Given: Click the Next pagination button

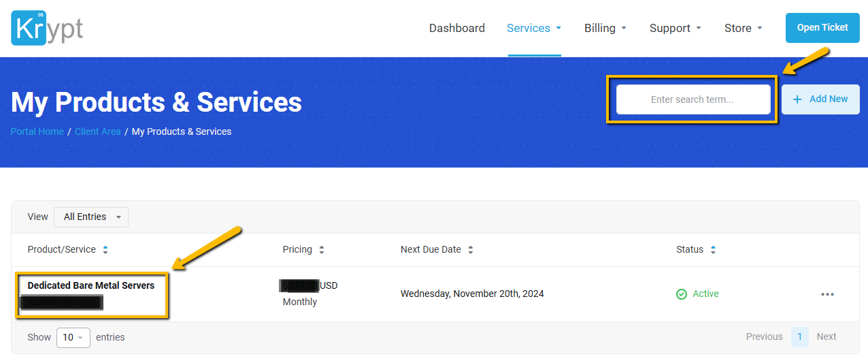Looking at the screenshot, I should [827, 336].
